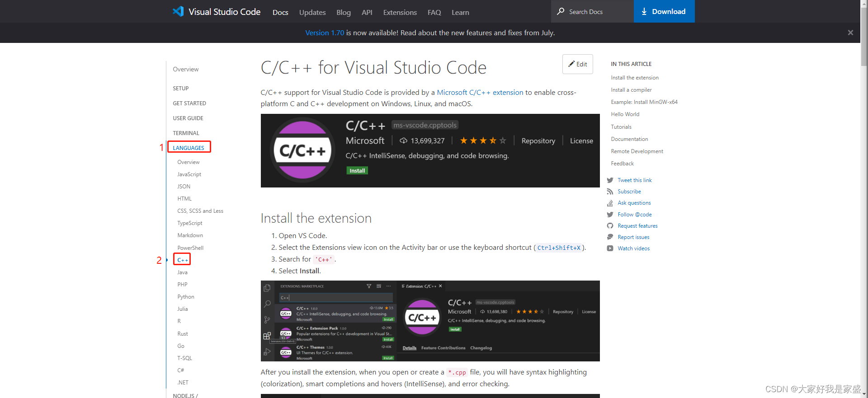868x398 pixels.
Task: Open the Docs menu item
Action: (x=280, y=12)
